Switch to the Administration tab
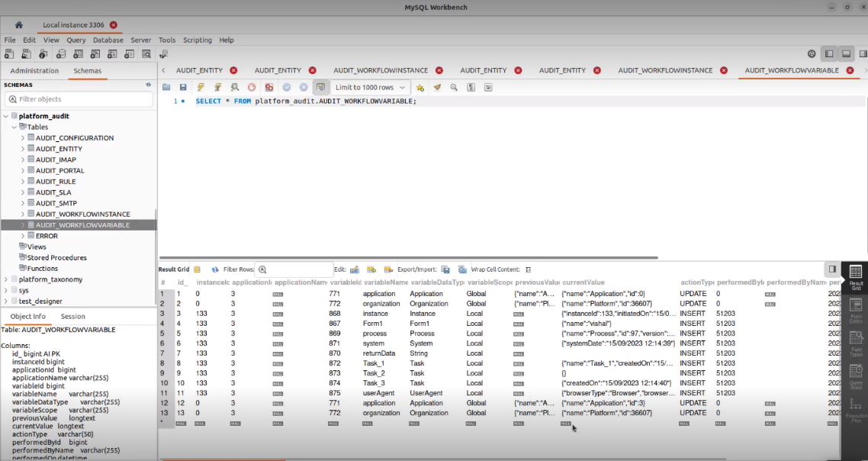Viewport: 868px width, 461px height. click(34, 71)
